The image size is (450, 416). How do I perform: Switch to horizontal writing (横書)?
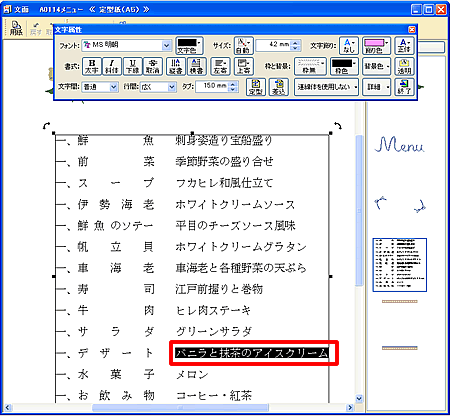[197, 66]
